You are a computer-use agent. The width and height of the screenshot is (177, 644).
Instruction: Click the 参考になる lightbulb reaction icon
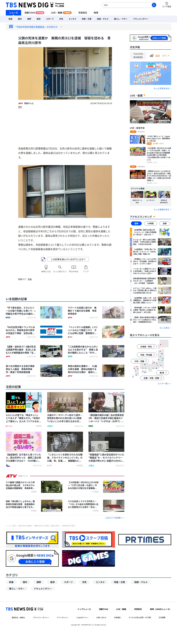coord(46,267)
